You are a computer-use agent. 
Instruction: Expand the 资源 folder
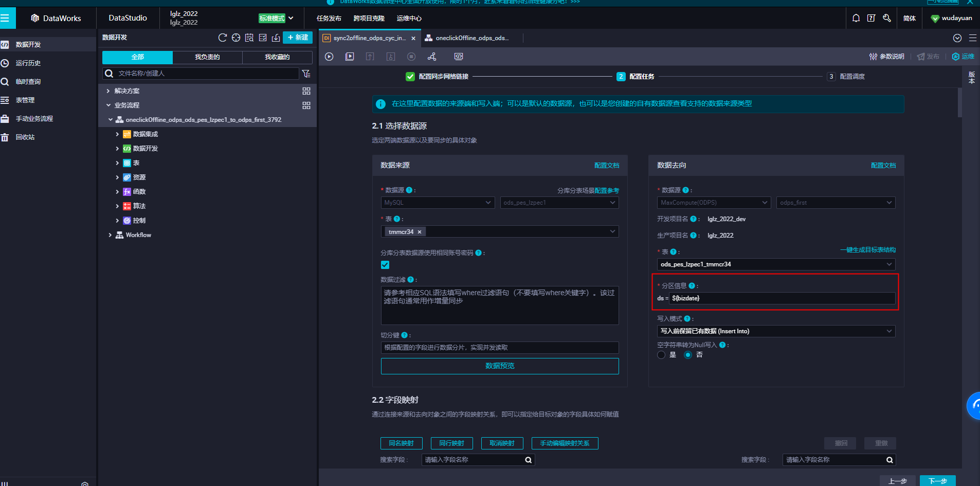117,177
